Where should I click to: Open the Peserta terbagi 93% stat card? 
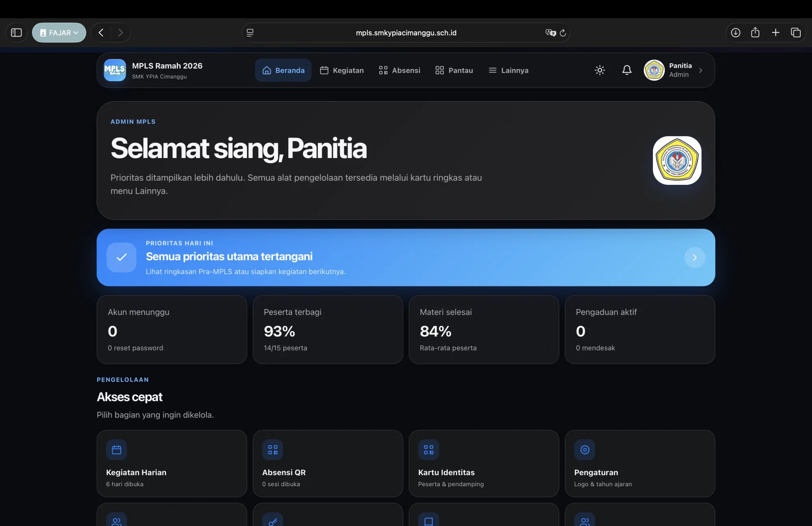point(328,329)
